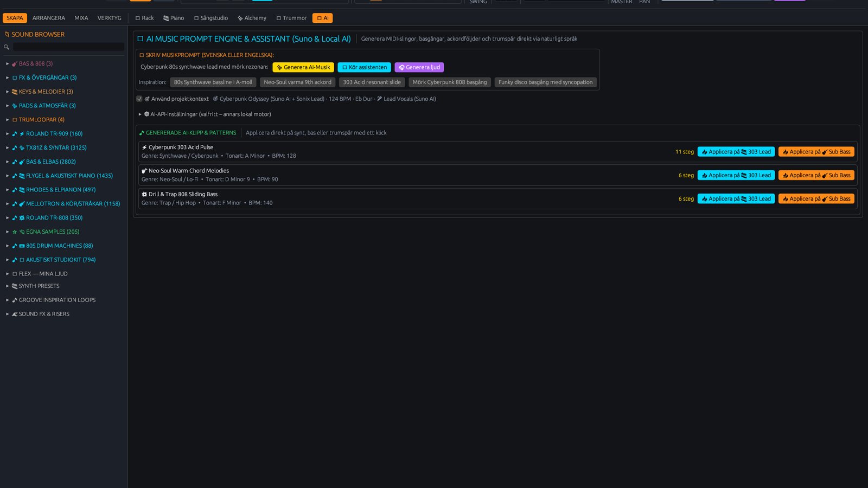Viewport: 868px width, 488px height.
Task: Select the Alchemy tab
Action: (252, 18)
